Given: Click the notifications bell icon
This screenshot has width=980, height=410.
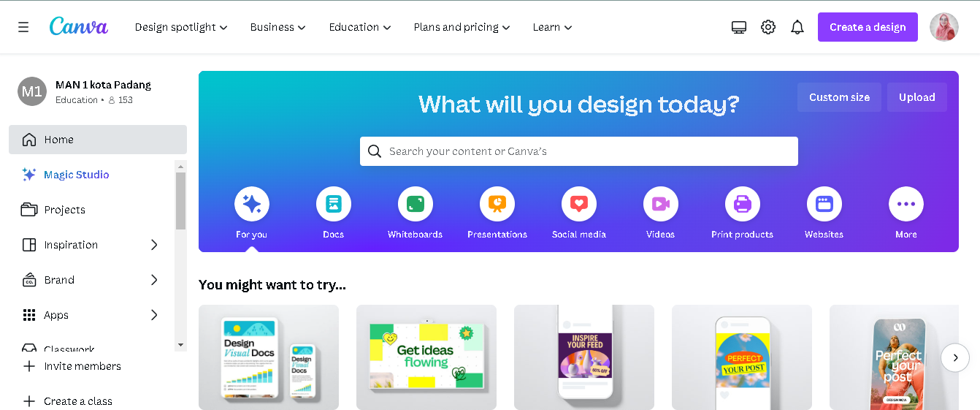Looking at the screenshot, I should [797, 27].
